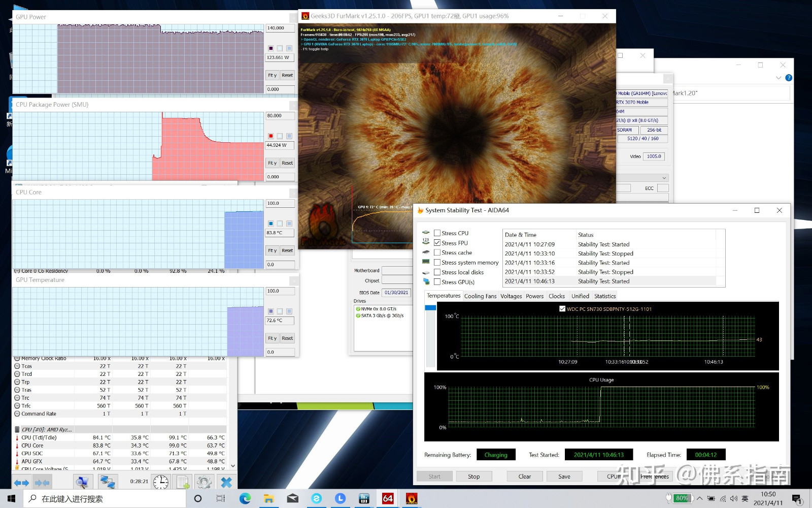Click HWiNFO bar-chart taskbar icon
Viewport: 812px width, 508px height.
[364, 499]
